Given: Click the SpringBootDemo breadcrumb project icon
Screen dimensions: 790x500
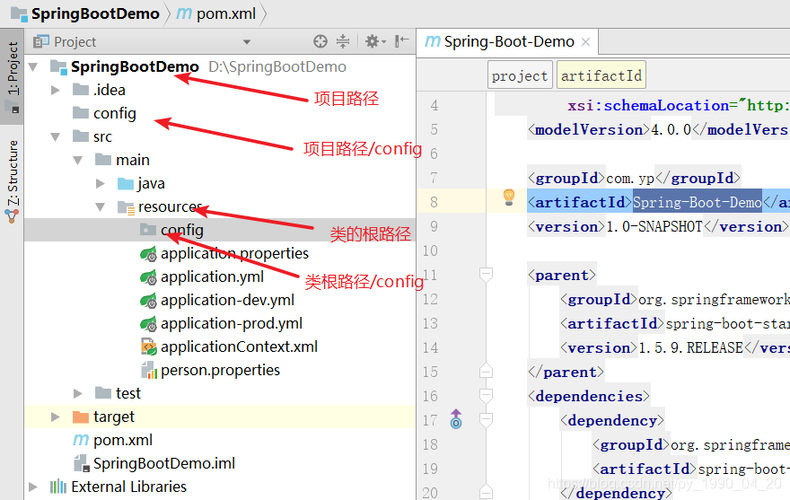Looking at the screenshot, I should click(19, 14).
